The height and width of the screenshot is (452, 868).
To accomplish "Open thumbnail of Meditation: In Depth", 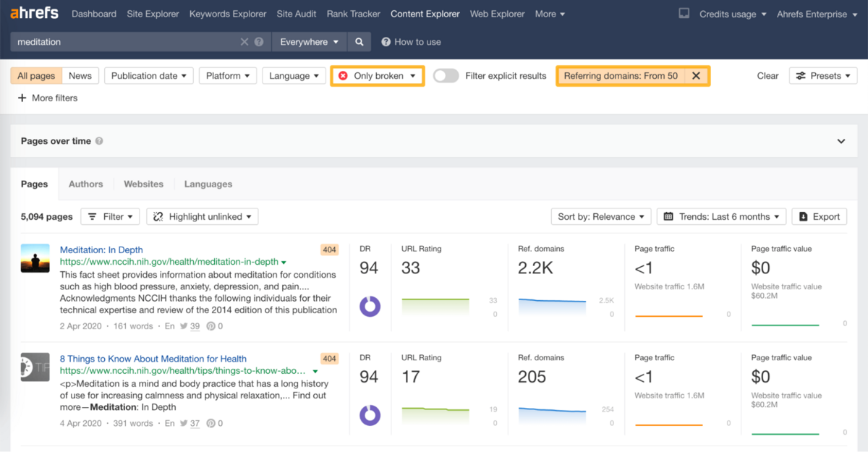I will [35, 258].
